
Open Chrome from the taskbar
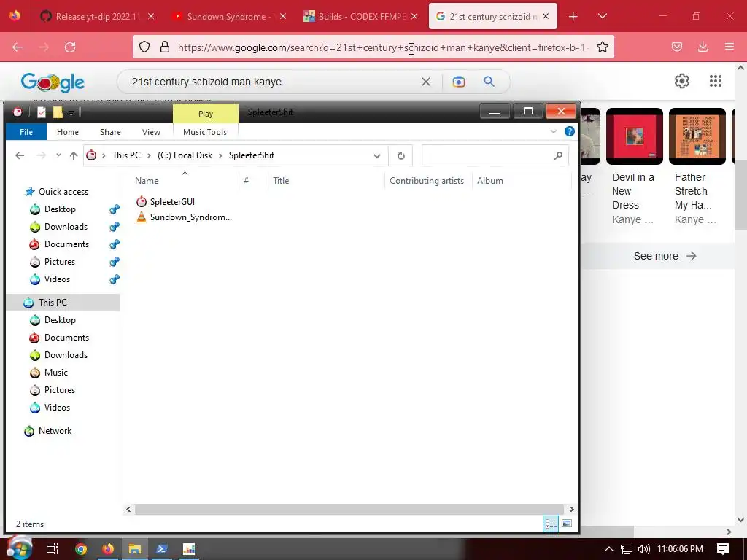coord(81,549)
